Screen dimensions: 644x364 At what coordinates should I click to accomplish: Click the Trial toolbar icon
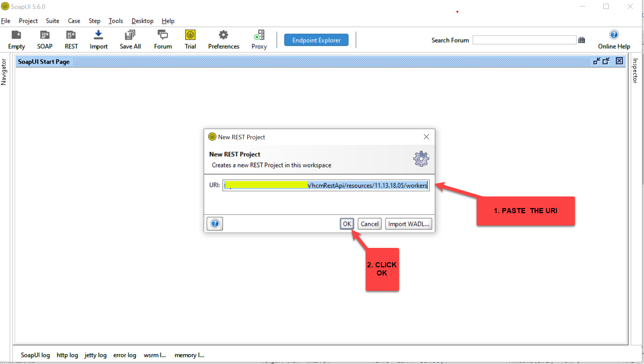tap(190, 40)
